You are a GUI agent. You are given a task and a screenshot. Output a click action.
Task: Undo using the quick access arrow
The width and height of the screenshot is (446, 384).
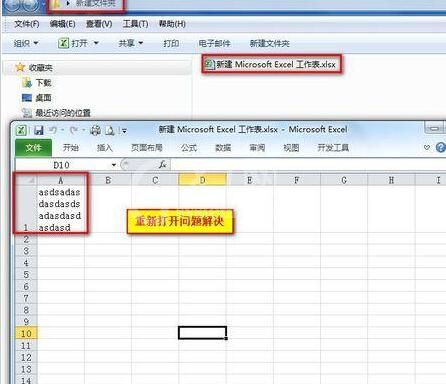pyautogui.click(x=53, y=130)
